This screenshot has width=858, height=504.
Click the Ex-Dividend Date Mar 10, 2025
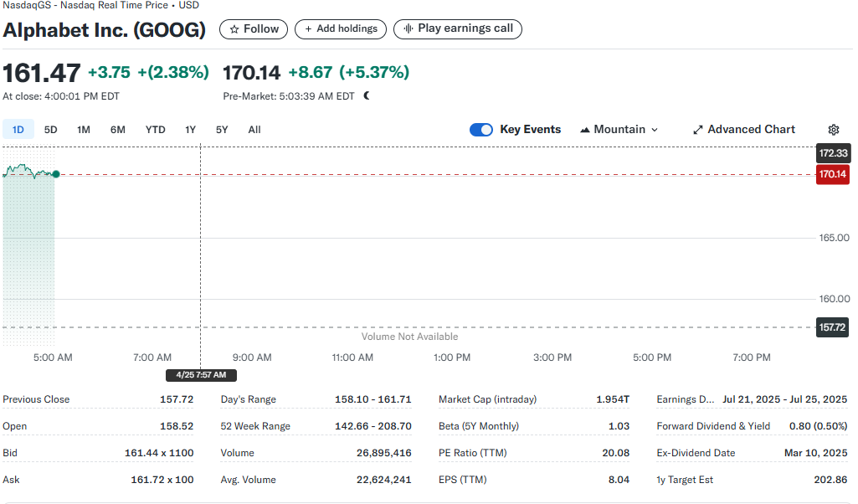coord(816,453)
